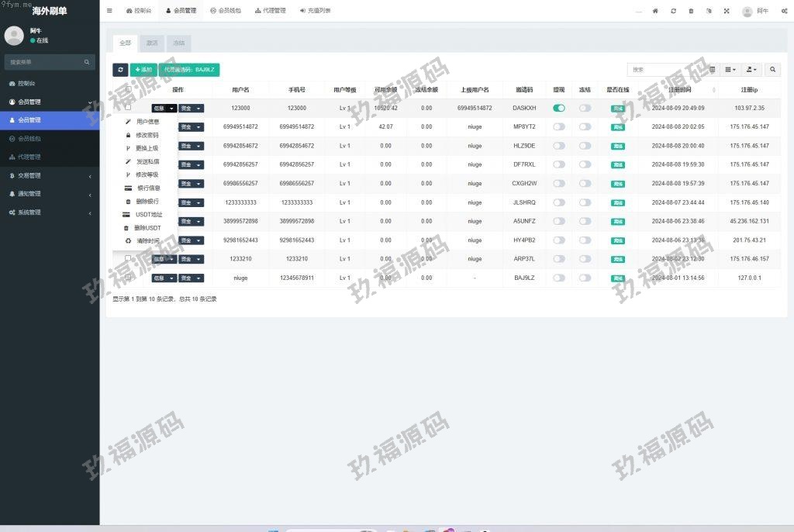Check the checkbox for user niuge row

point(128,278)
